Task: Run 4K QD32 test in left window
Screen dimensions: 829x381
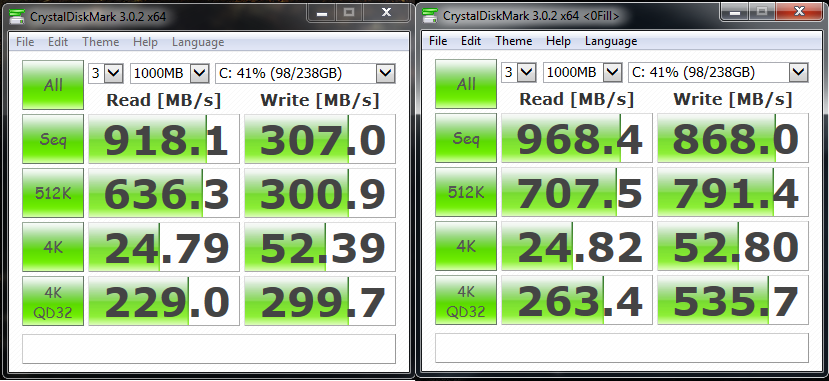Action: 53,301
